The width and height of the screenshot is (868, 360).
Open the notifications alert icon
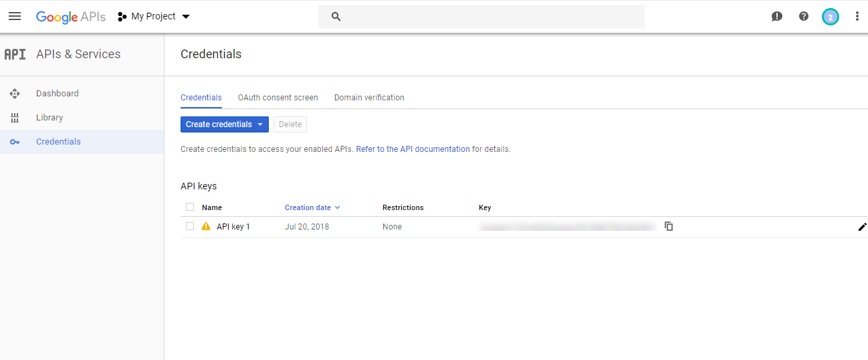click(x=776, y=17)
